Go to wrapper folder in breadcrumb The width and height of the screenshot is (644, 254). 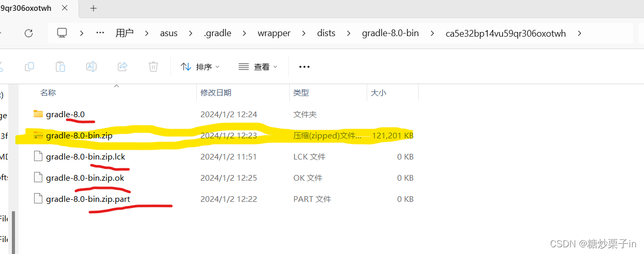(x=274, y=33)
